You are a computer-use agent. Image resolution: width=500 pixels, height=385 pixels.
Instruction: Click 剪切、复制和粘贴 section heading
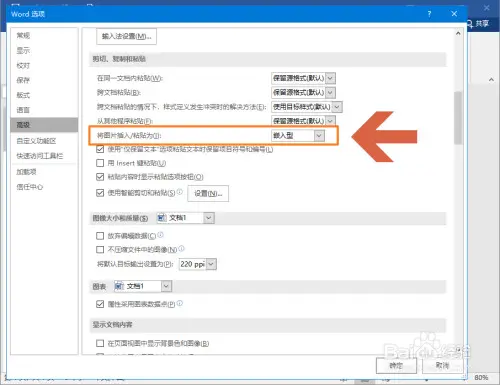119,59
